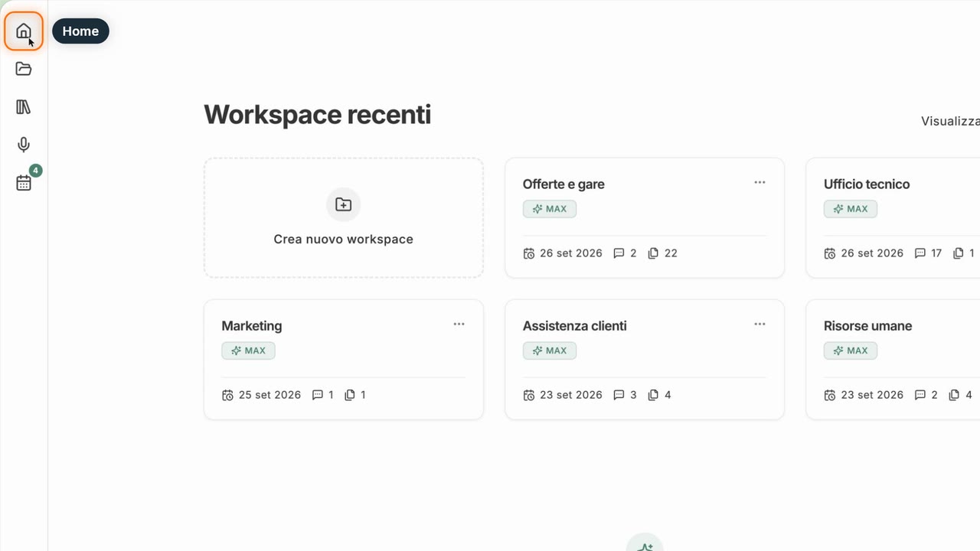Click the documents icon on Ufficio tecnico
Screen dimensions: 980x551
coord(958,253)
